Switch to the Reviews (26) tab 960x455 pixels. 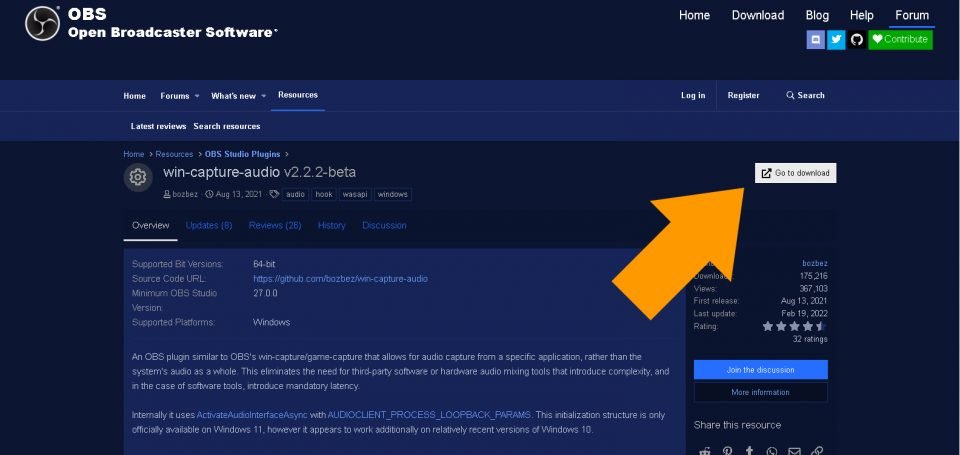click(275, 225)
